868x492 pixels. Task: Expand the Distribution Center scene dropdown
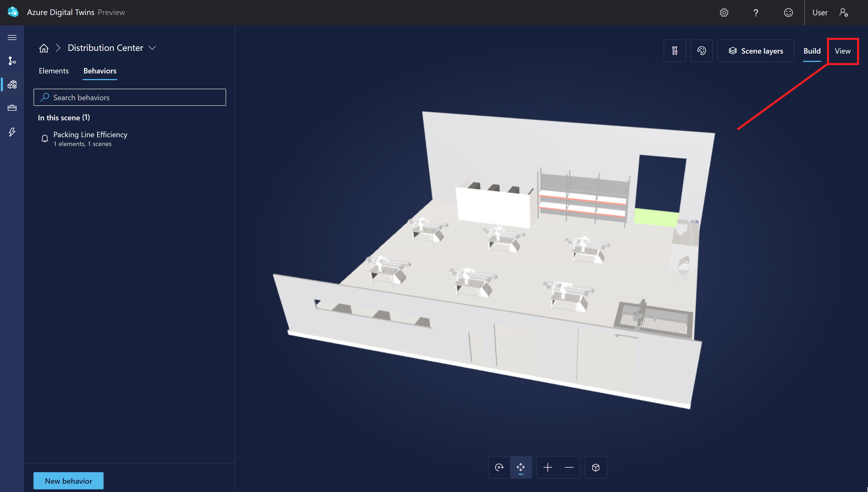[153, 48]
